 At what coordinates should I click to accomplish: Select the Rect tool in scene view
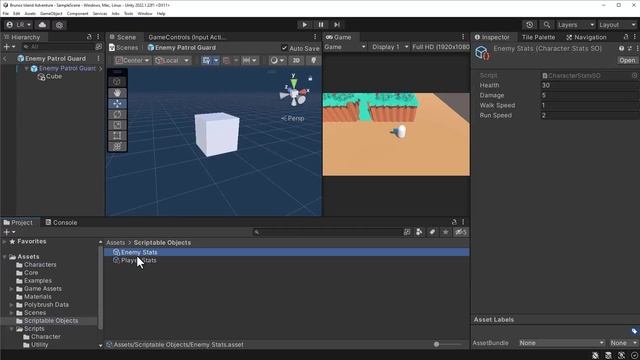(117, 136)
